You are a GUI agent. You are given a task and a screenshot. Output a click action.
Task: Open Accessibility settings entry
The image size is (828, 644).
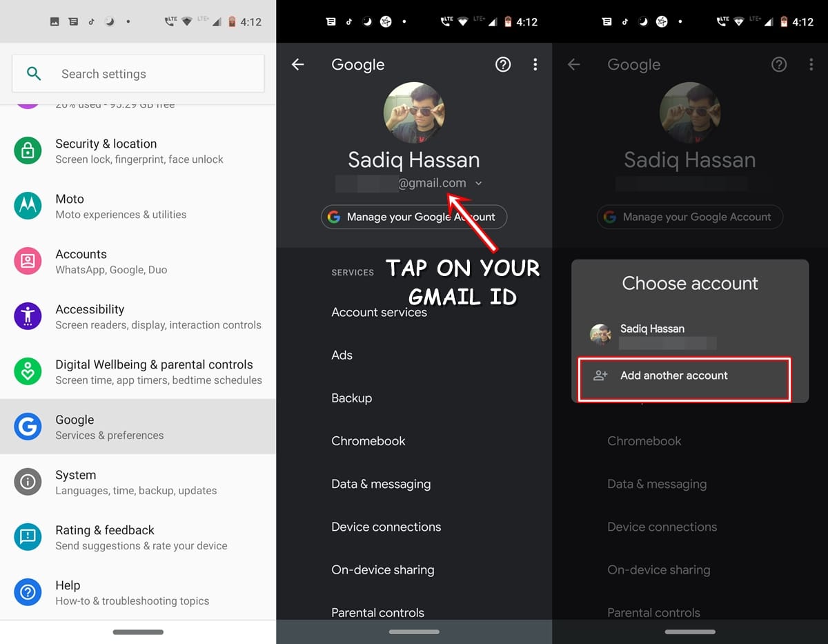point(138,316)
